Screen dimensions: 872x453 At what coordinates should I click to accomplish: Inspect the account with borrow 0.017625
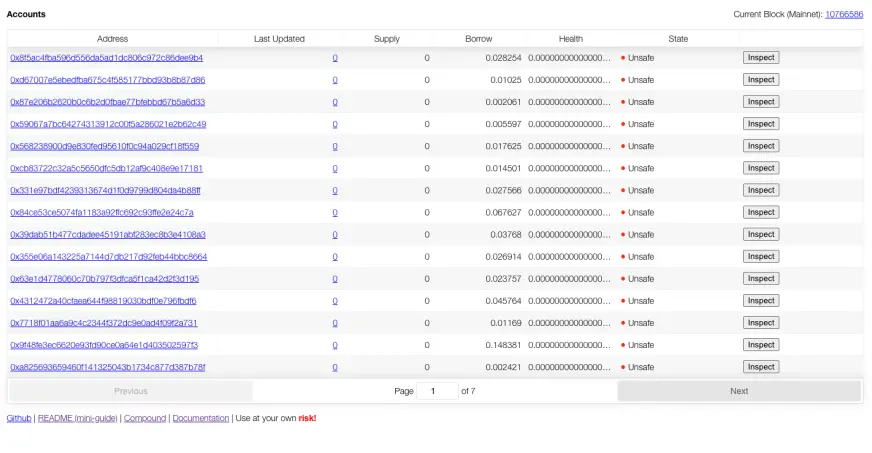[761, 146]
